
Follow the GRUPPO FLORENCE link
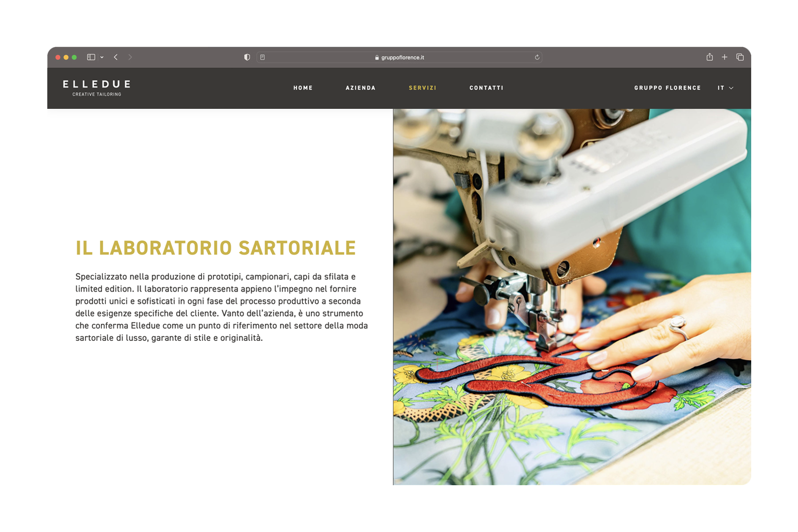pos(667,88)
